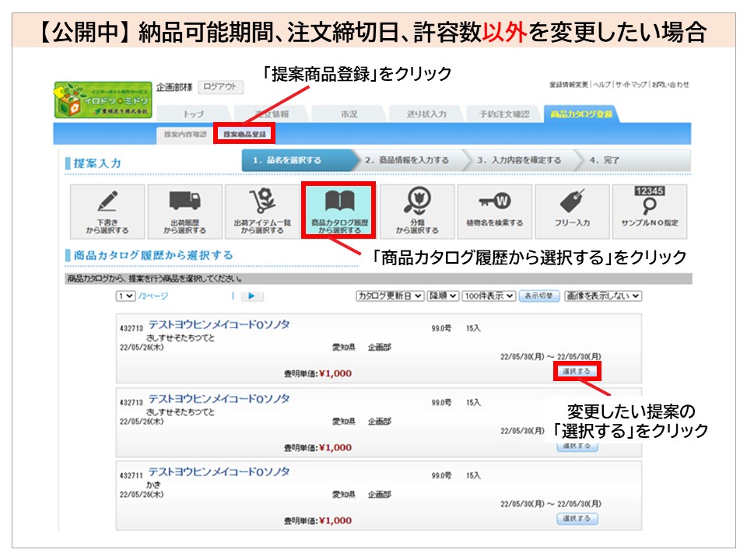Screen dimensions: 747x560
Task: Open the 降順 order dropdown
Action: 441,296
